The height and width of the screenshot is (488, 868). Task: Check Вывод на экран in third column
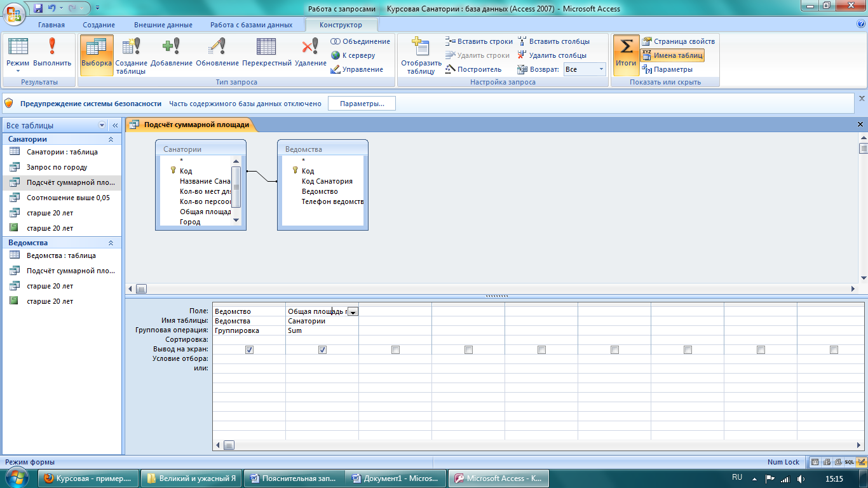click(x=395, y=349)
